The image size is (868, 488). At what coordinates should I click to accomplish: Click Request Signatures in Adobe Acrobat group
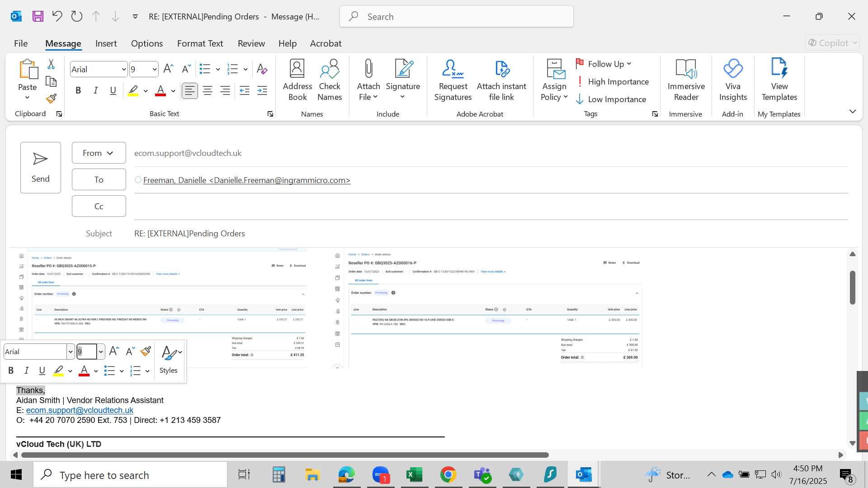(x=453, y=80)
